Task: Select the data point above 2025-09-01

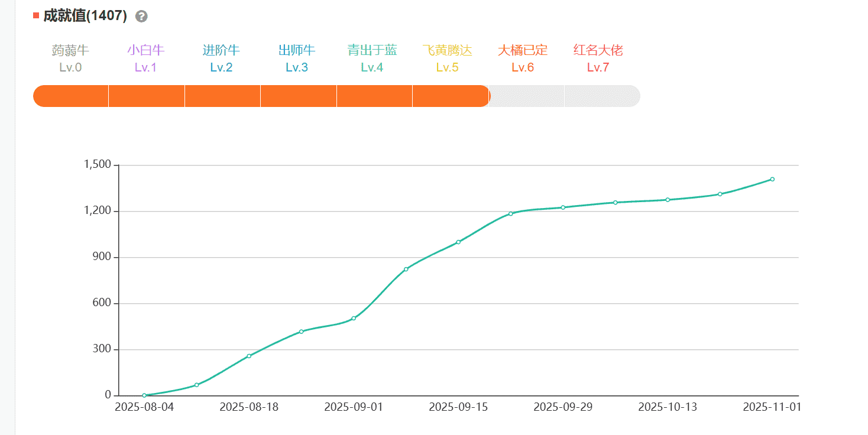Action: (354, 318)
